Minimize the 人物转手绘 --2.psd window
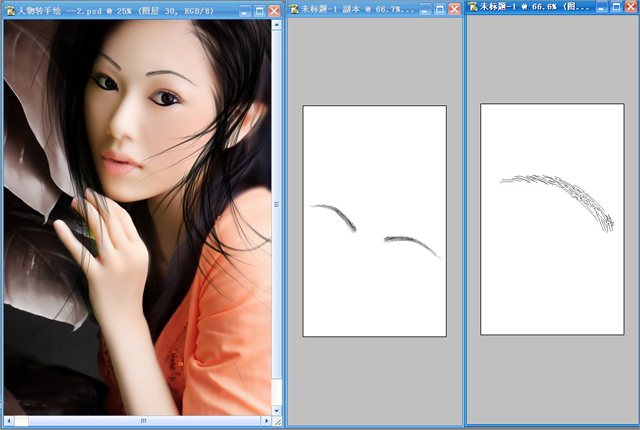Screen dimensions: 640x430 pos(244,11)
